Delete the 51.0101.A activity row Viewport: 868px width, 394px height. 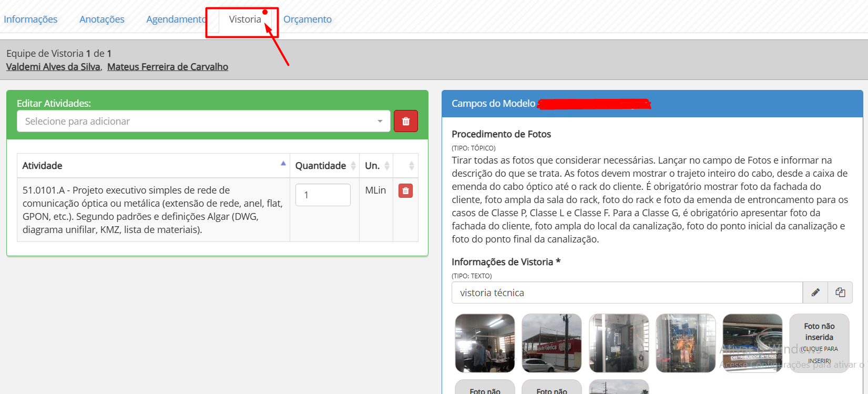(x=405, y=191)
